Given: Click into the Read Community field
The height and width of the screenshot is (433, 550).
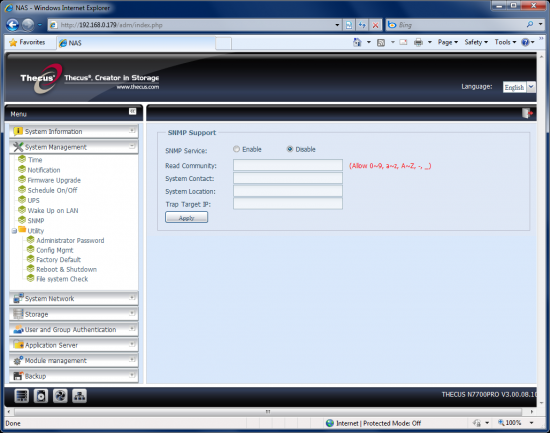Looking at the screenshot, I should click(x=288, y=165).
